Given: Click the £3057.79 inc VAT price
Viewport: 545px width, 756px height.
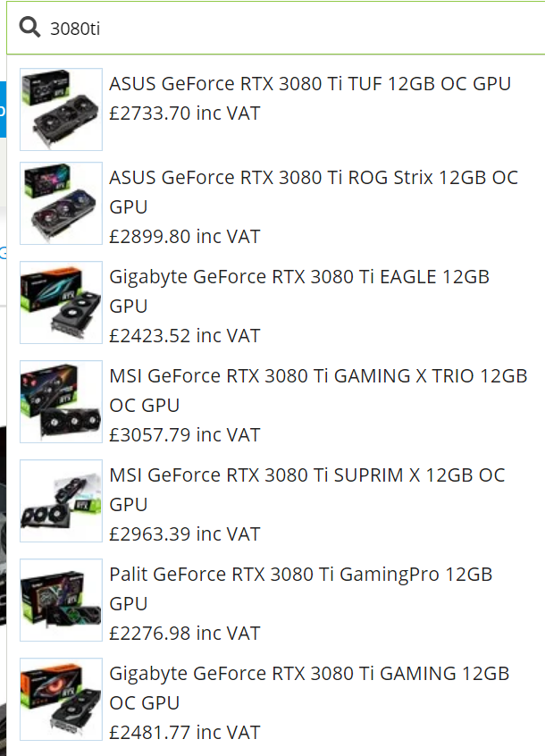Looking at the screenshot, I should 185,435.
